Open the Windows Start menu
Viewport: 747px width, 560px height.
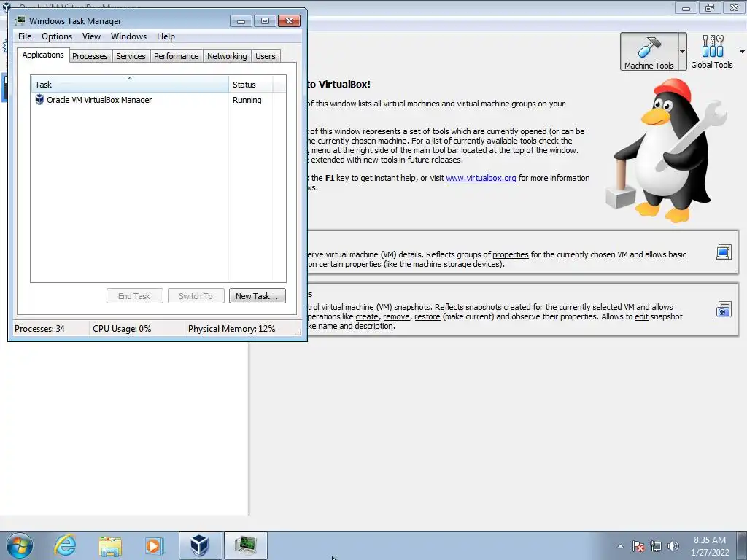[x=19, y=545]
